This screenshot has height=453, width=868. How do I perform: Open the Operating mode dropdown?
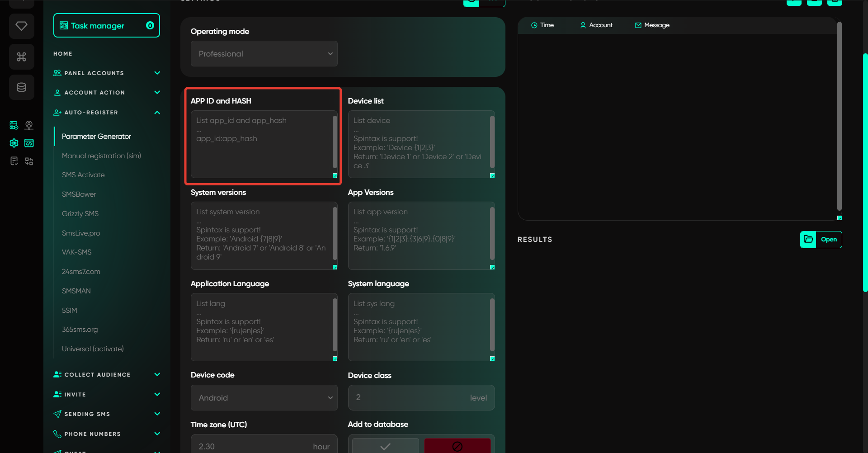264,54
